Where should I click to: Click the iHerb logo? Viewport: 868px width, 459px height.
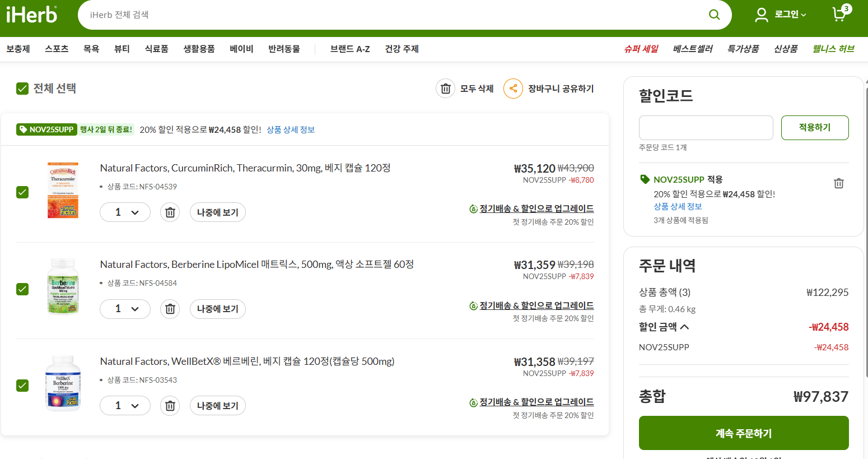pyautogui.click(x=32, y=15)
